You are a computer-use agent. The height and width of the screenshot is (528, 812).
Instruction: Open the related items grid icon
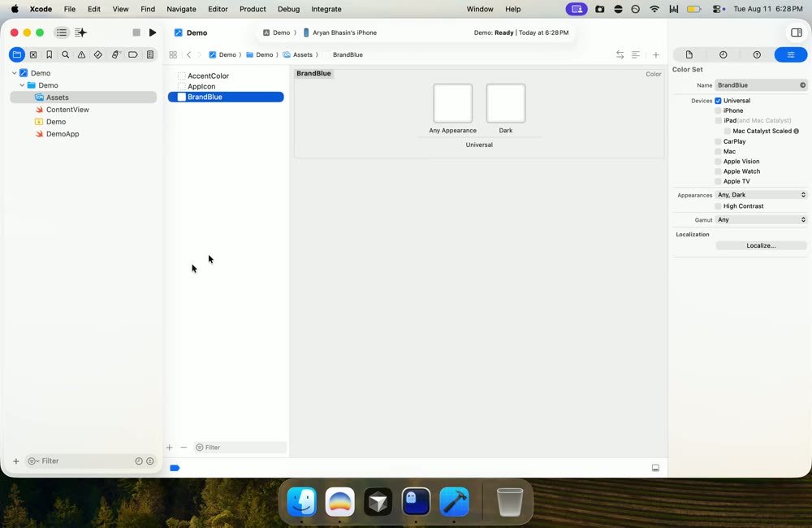(173, 54)
